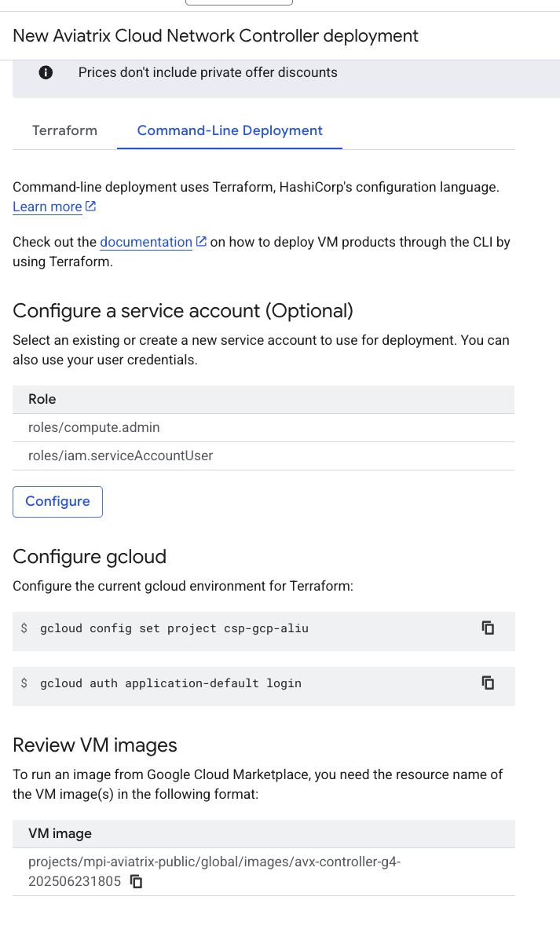Viewport: 560px width, 926px height.
Task: Switch to the Terraform tab
Action: coord(64,130)
